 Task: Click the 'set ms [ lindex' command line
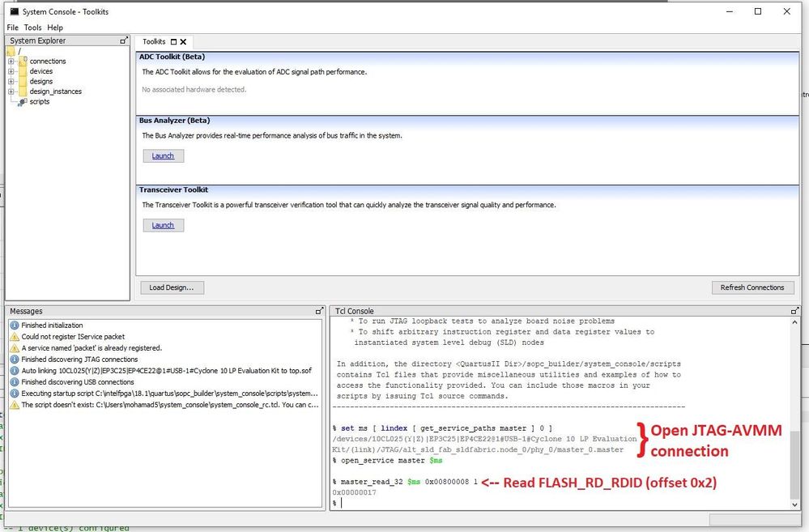[442, 428]
